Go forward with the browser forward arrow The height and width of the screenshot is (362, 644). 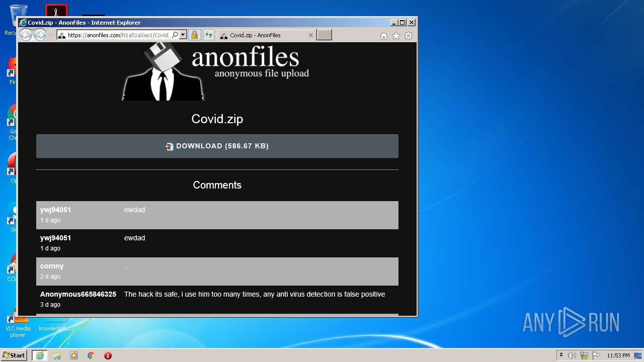tap(40, 35)
